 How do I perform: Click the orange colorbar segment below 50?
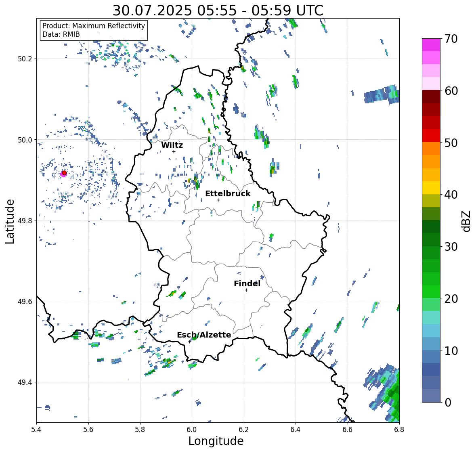431,149
